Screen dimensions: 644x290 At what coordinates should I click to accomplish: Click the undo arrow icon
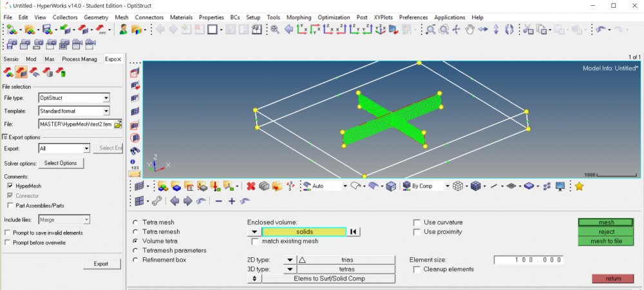pyautogui.click(x=600, y=29)
